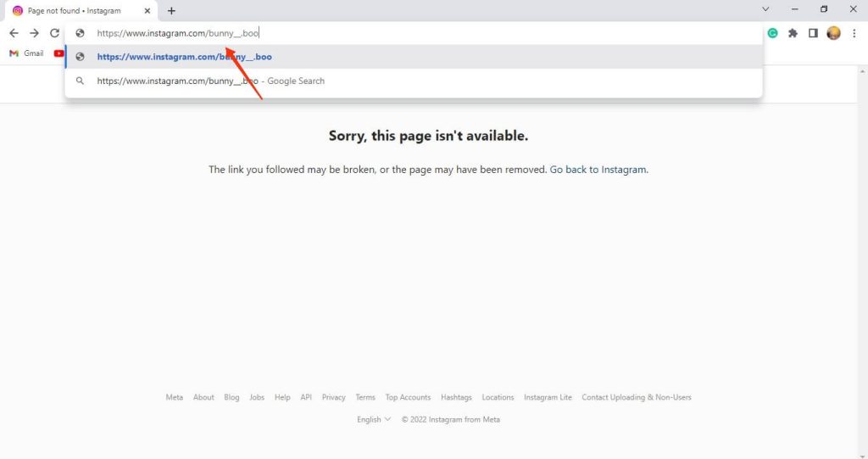
Task: Open About footer link
Action: (x=203, y=397)
